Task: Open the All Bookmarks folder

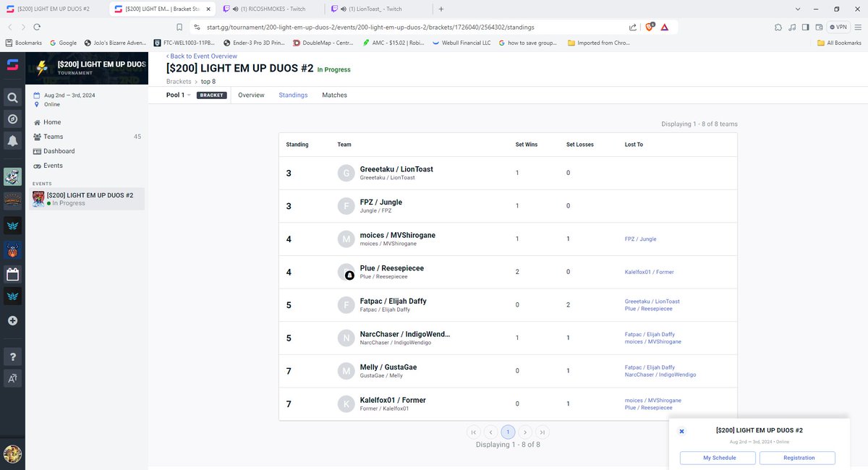Action: (x=840, y=43)
